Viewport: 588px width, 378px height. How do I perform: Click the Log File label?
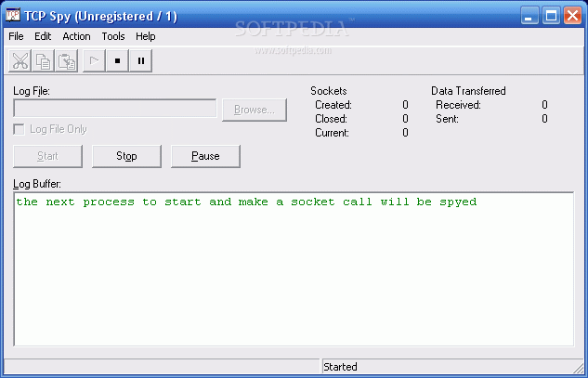32,91
